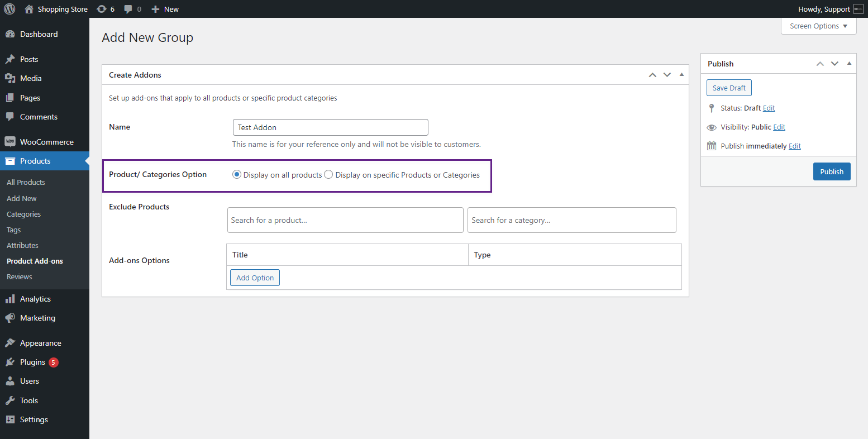Click the Marketing megaphone icon

[10, 318]
